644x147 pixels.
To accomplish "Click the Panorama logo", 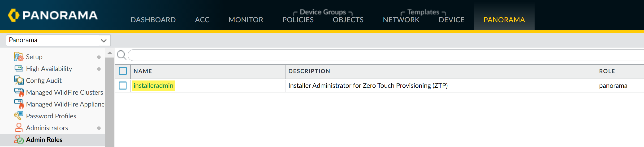I will (x=53, y=15).
